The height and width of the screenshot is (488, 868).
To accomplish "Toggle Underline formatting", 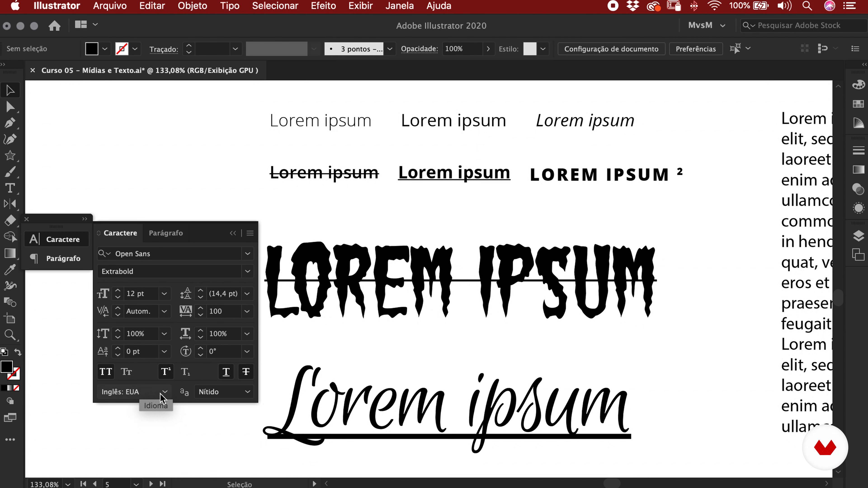I will (x=226, y=372).
